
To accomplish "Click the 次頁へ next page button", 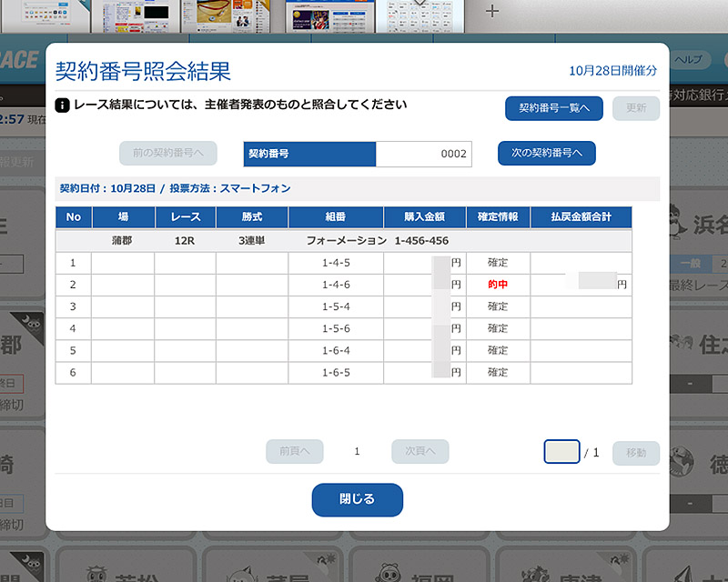I will click(x=420, y=452).
